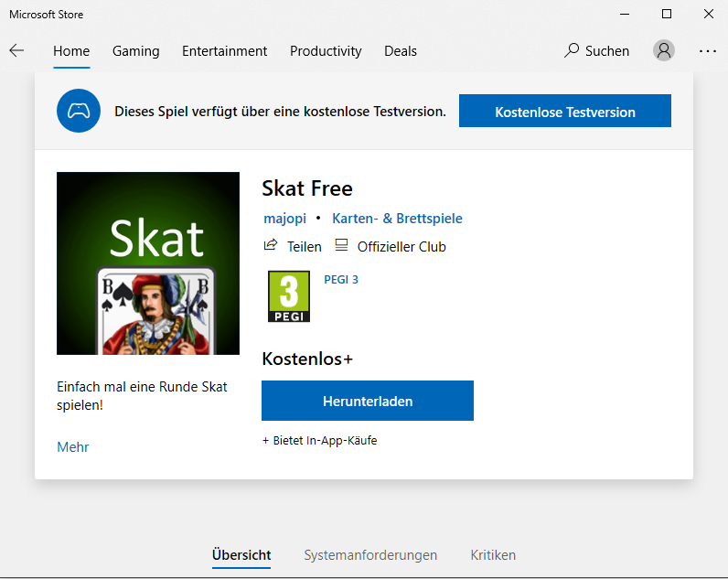Click the Skat app thumbnail image
The image size is (728, 579).
(148, 263)
